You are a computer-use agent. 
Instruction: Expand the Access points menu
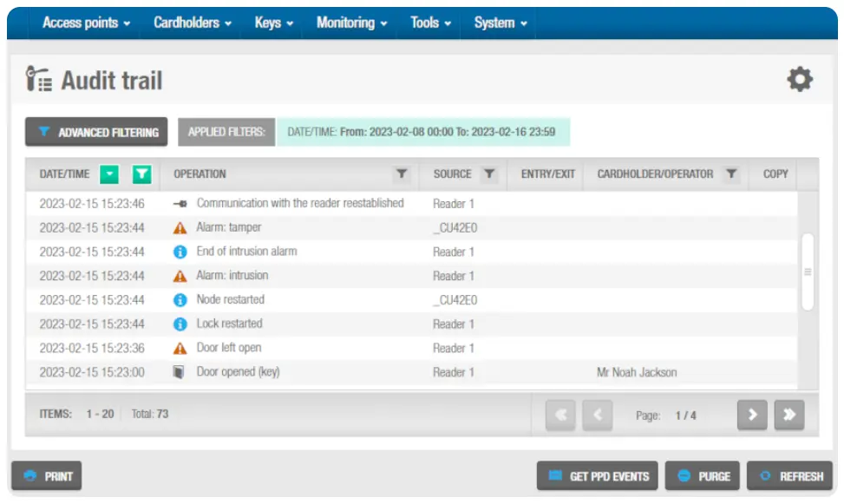pyautogui.click(x=86, y=23)
